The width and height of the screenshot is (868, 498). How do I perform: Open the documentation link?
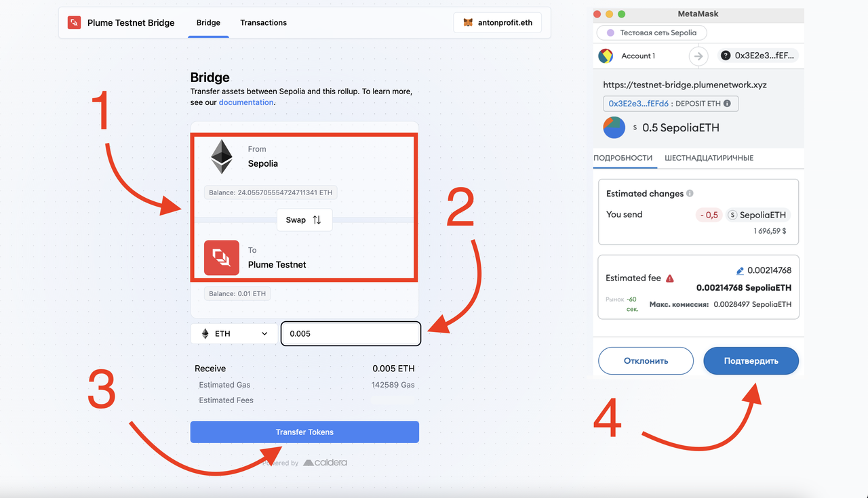pyautogui.click(x=246, y=102)
